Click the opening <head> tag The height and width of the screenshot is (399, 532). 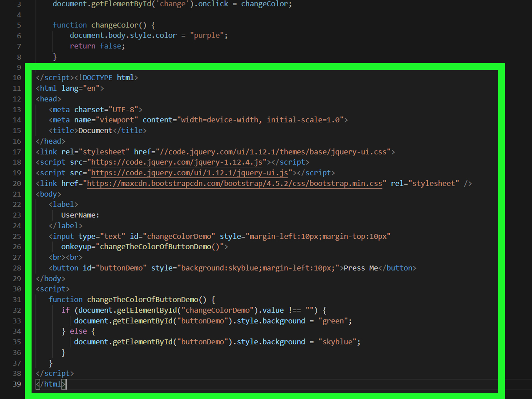pyautogui.click(x=49, y=99)
